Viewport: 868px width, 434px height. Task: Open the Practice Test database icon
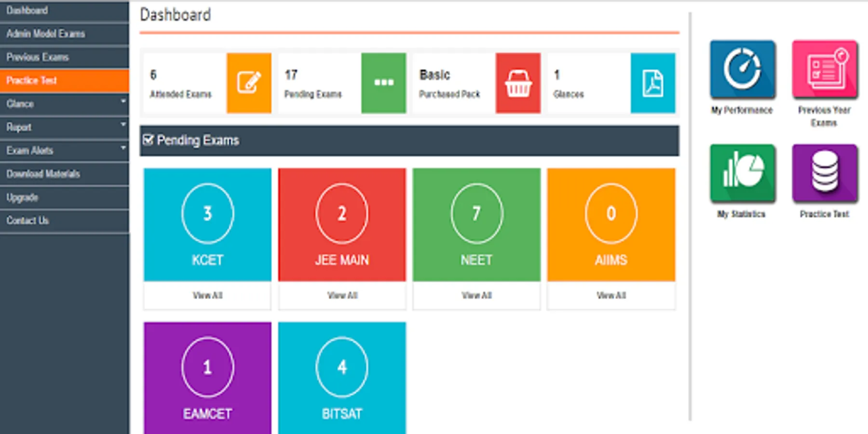(825, 173)
